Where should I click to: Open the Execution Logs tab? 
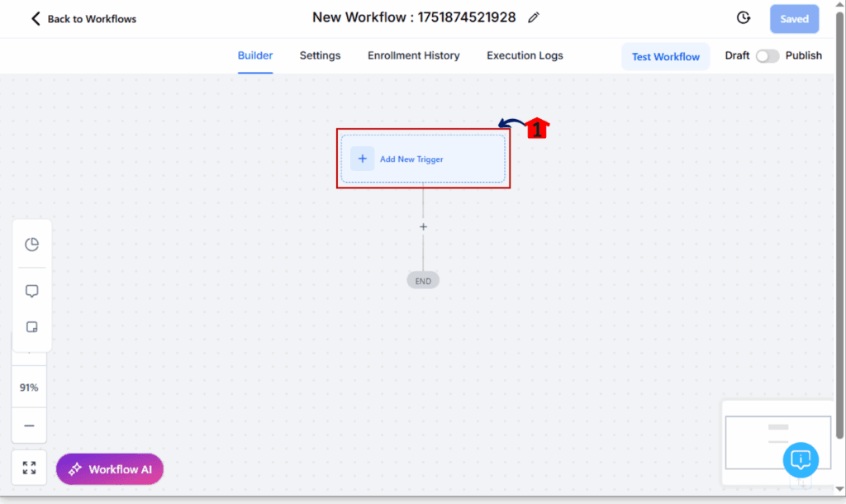(525, 55)
